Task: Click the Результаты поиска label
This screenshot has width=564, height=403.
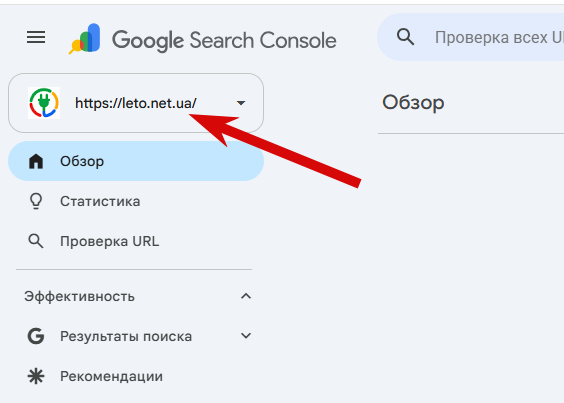Action: pos(126,336)
